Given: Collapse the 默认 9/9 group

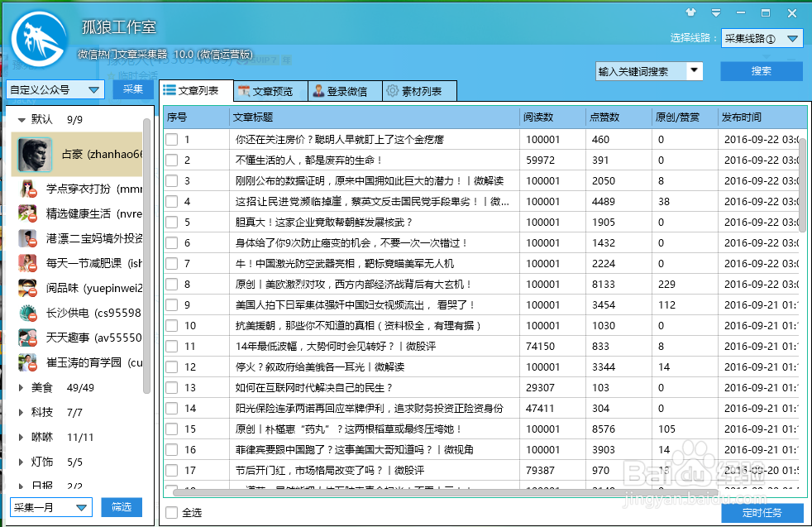Looking at the screenshot, I should [x=21, y=120].
